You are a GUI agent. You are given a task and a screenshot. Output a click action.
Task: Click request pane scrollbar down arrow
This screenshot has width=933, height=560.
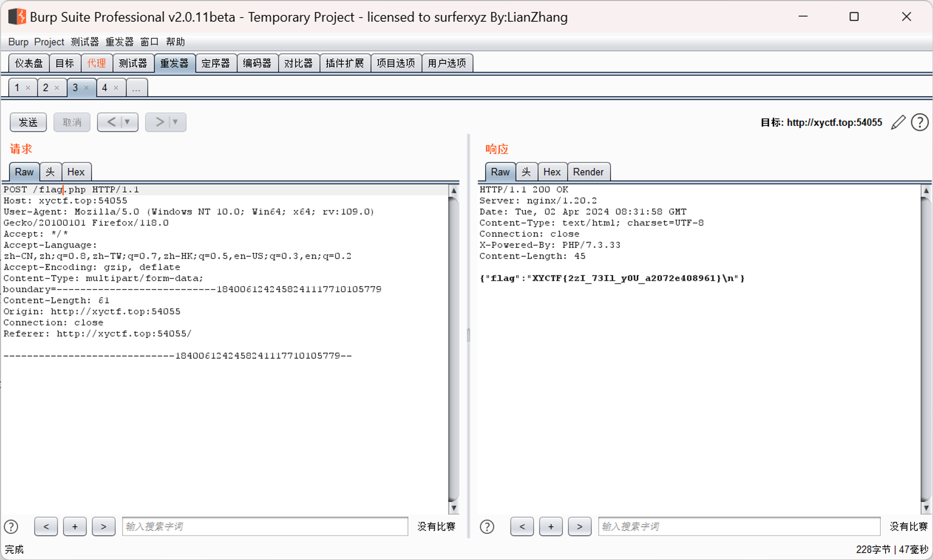(453, 508)
